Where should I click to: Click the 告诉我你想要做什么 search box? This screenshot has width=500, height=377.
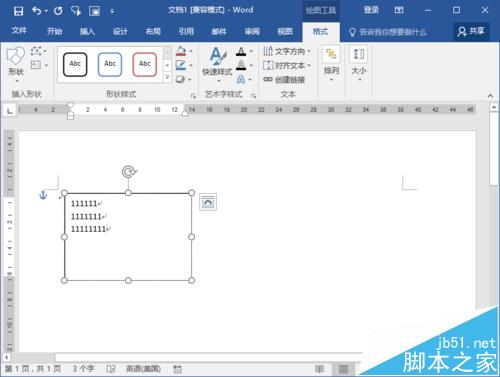click(388, 32)
